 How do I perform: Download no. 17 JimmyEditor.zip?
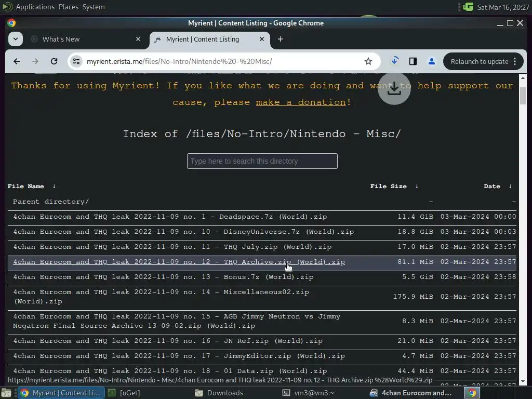click(179, 356)
